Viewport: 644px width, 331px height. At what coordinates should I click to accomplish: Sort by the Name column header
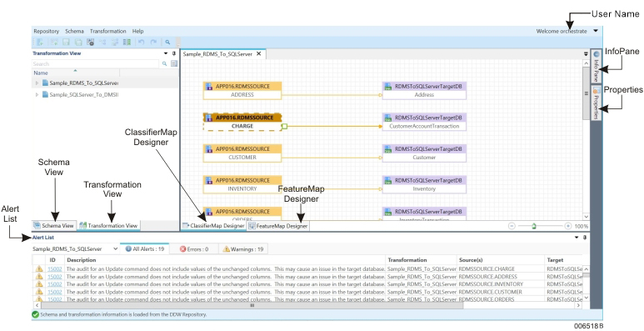coord(76,73)
